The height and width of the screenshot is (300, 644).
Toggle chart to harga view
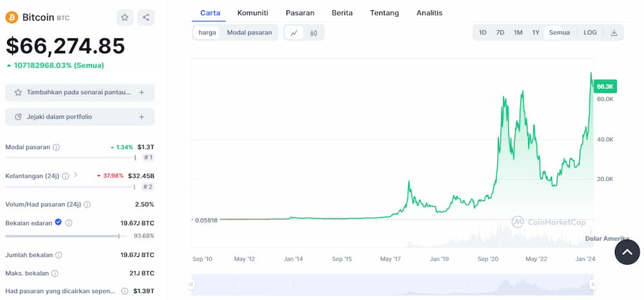pos(207,32)
